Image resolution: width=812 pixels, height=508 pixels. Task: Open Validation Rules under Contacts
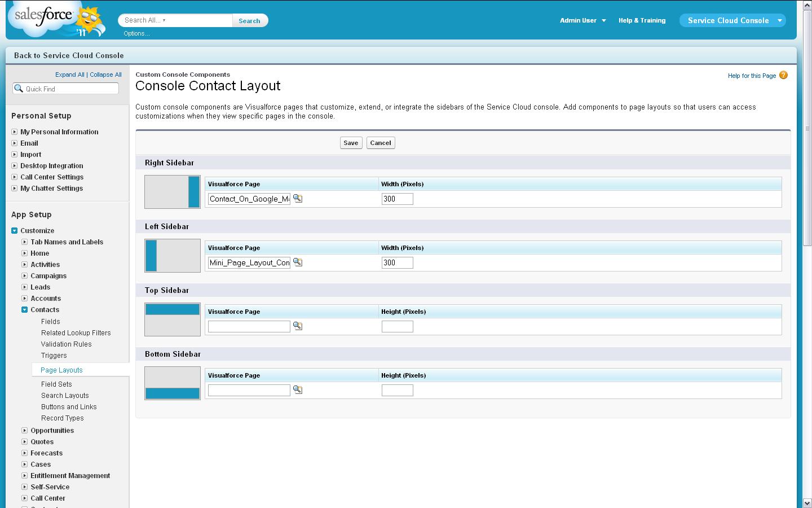tap(66, 344)
